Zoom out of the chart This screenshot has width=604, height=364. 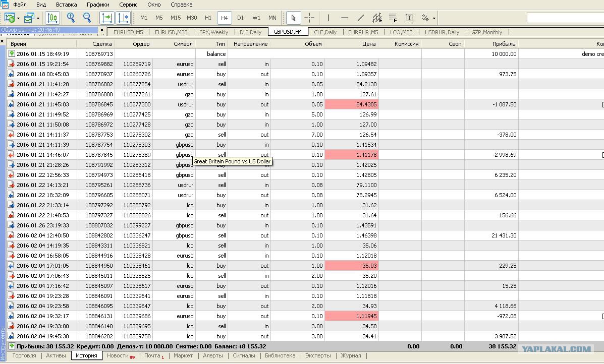(x=87, y=17)
